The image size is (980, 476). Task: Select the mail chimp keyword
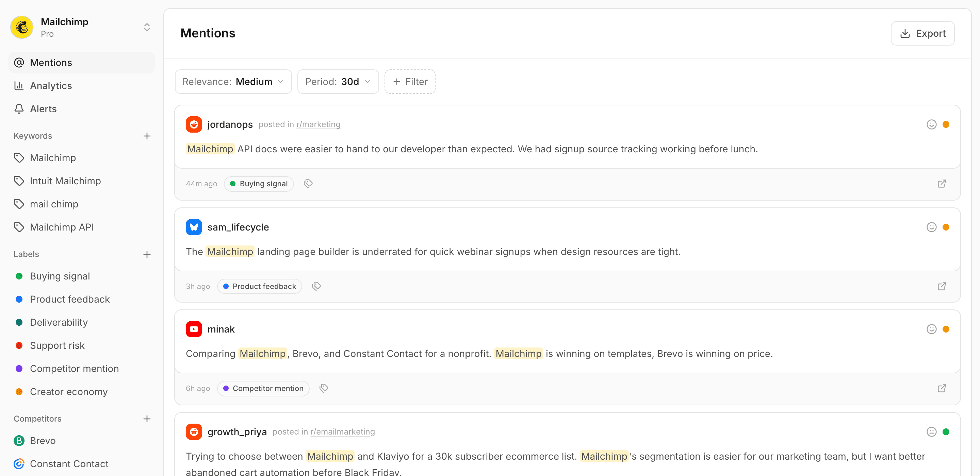coord(81,204)
